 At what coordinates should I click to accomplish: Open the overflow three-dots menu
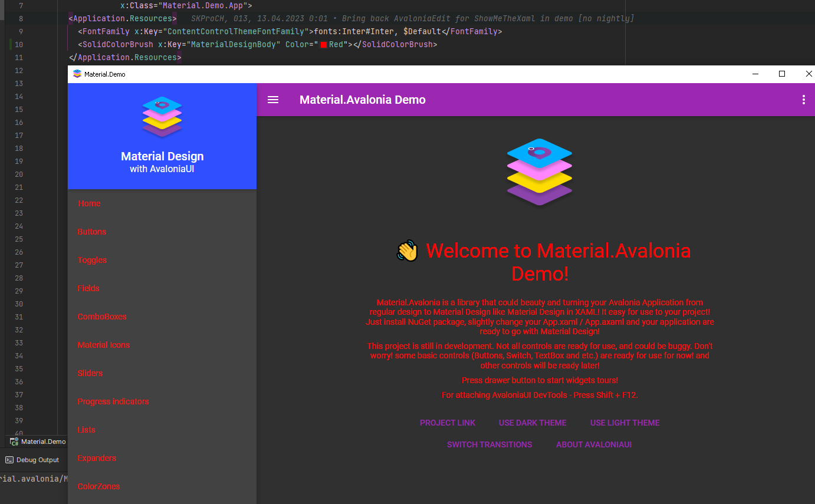(x=803, y=100)
